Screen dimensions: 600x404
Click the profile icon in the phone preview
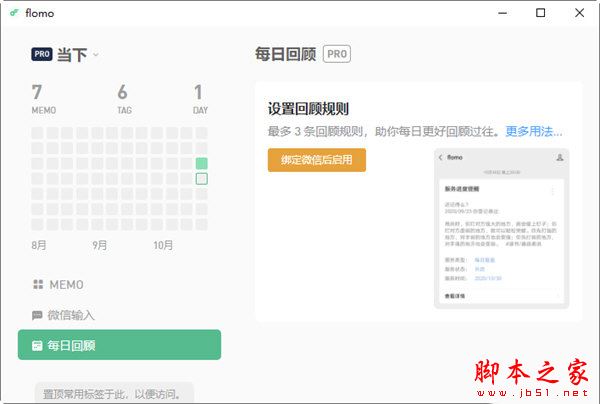pos(559,157)
